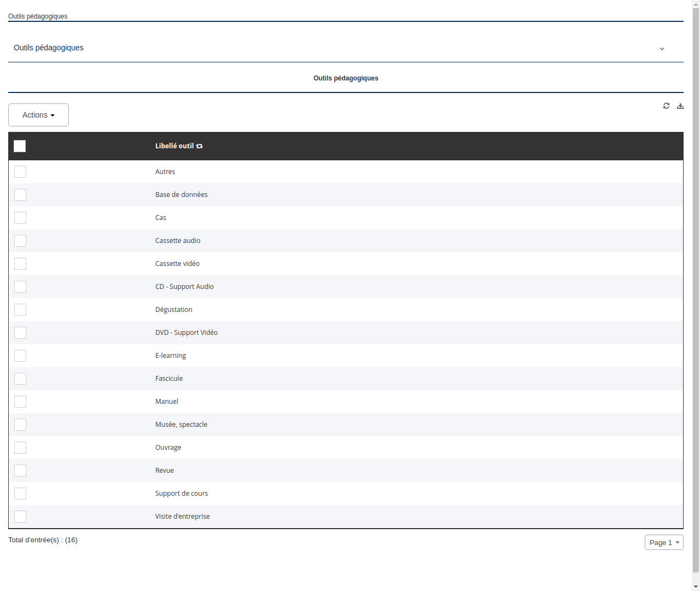Click the download/export icon near top right
The image size is (700, 591).
coord(680,106)
